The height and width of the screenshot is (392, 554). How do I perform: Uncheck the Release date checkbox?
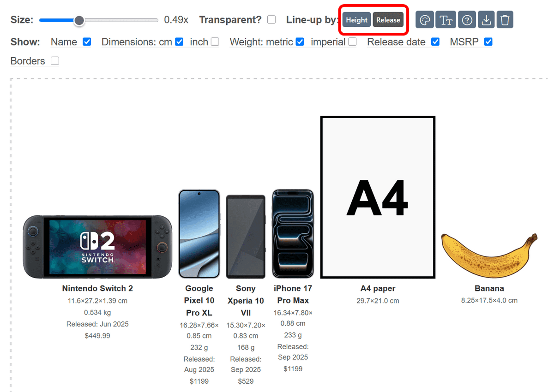[x=435, y=42]
